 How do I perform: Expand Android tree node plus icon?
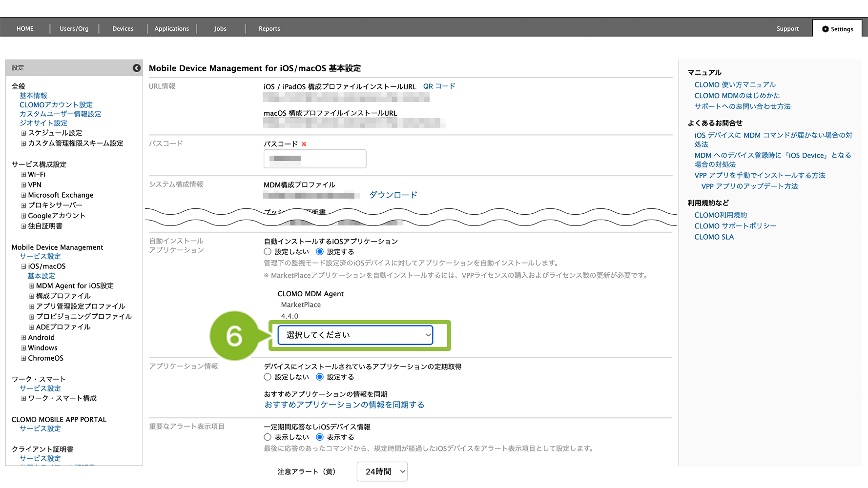pyautogui.click(x=23, y=338)
